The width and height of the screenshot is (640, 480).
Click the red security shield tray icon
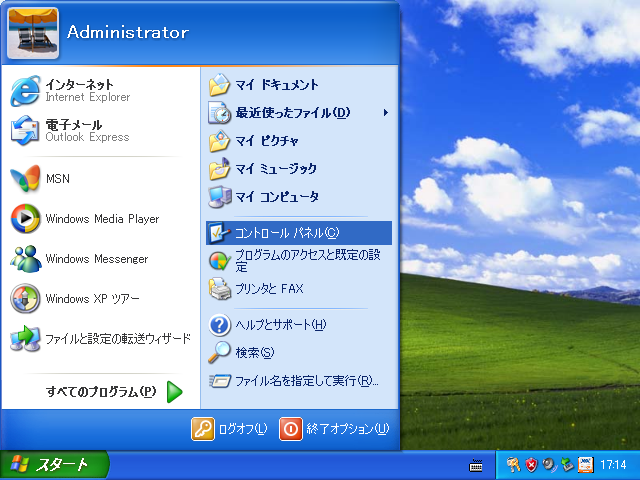tap(531, 465)
